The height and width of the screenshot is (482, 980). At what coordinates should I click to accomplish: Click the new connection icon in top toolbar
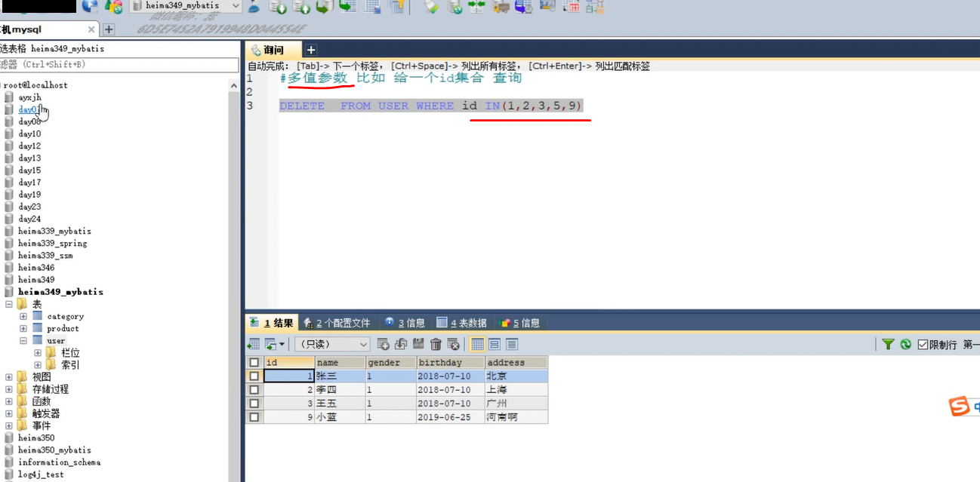tap(91, 6)
